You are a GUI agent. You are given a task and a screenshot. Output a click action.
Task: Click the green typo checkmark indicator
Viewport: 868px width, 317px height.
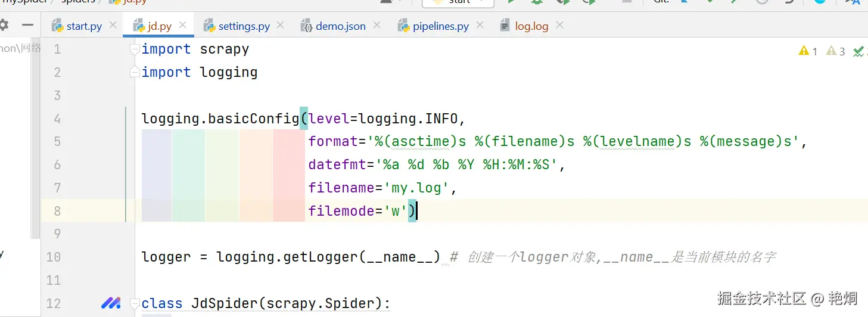[858, 51]
